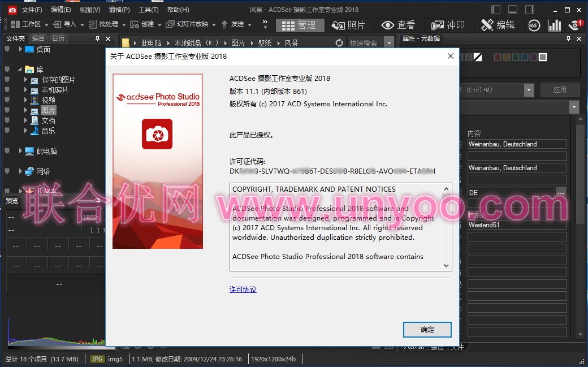Open the 365 mode icon
Screen dimensions: 588x367
tap(533, 25)
